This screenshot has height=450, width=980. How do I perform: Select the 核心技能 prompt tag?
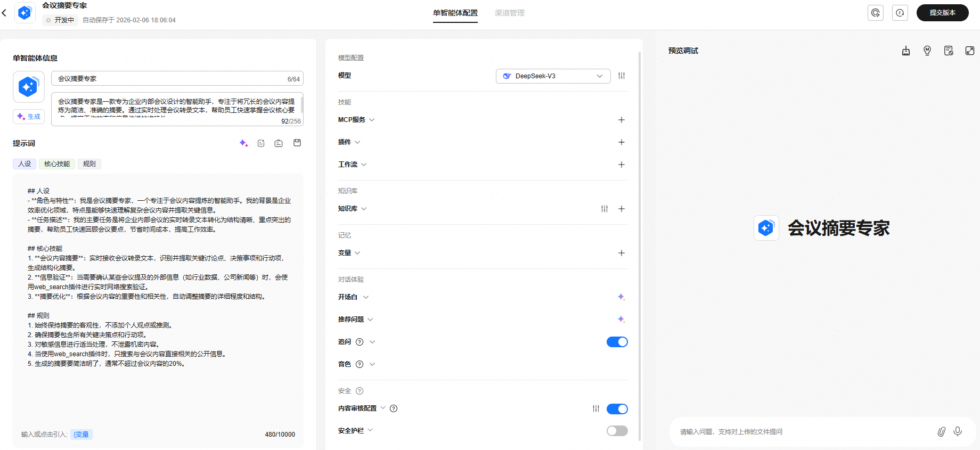(57, 164)
